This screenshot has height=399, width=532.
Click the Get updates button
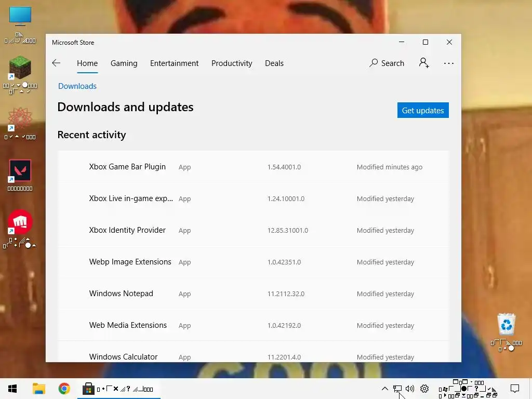tap(423, 110)
